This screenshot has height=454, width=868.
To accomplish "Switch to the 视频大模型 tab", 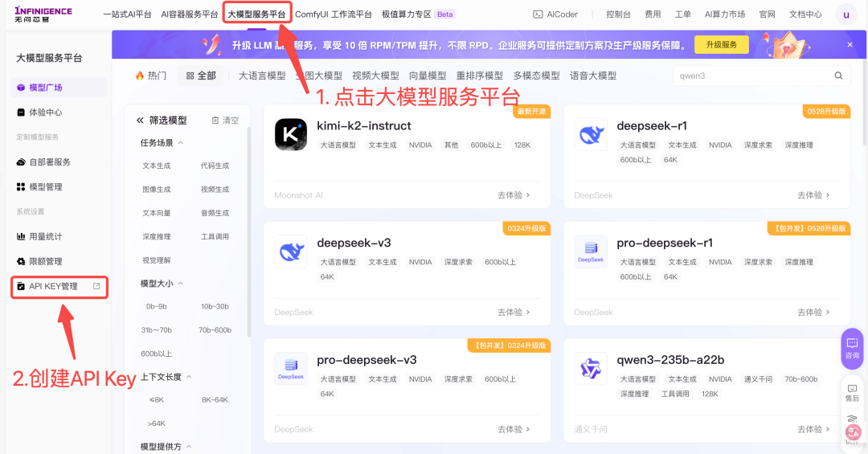I will [375, 76].
